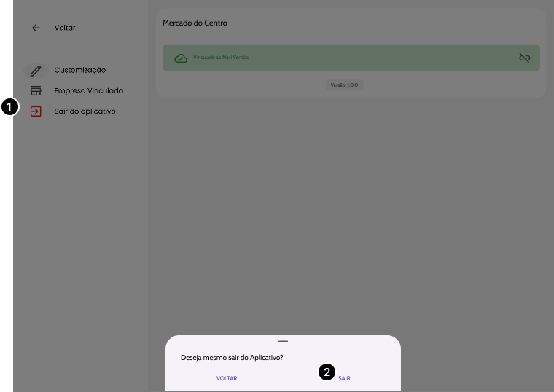Image resolution: width=554 pixels, height=392 pixels.
Task: Click the bottom sheet drag handle
Action: pyautogui.click(x=283, y=341)
